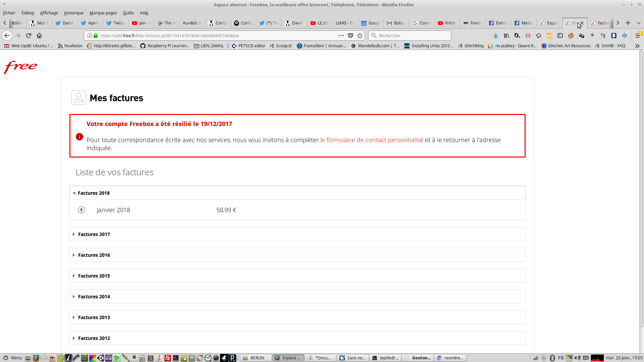The height and width of the screenshot is (362, 644).
Task: Go to the Firefox home page
Action: click(x=39, y=36)
